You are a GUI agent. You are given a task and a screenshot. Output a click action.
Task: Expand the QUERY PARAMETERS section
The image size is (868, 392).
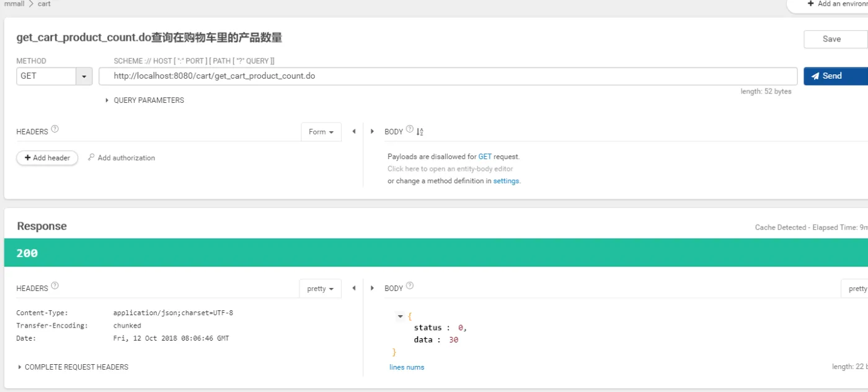click(x=144, y=100)
